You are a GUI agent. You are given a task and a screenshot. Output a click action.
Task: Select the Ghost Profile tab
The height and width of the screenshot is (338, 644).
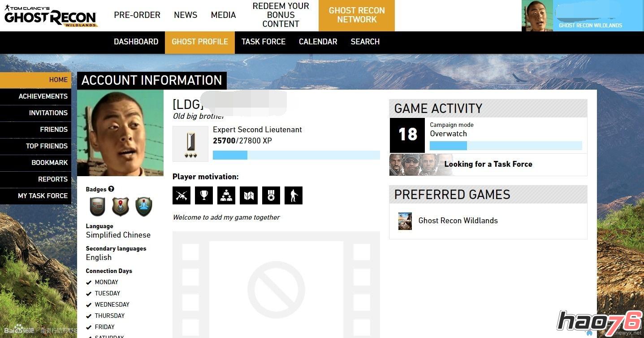pos(200,43)
